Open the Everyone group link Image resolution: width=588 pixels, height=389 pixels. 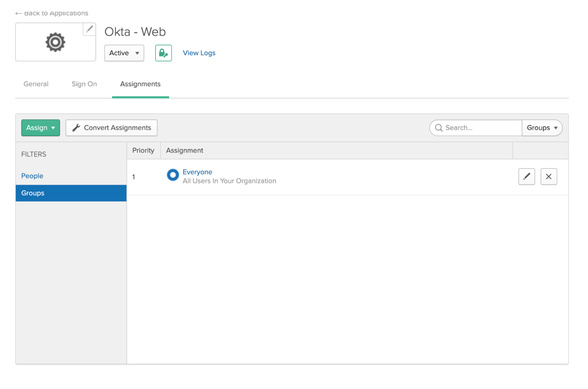pyautogui.click(x=197, y=172)
